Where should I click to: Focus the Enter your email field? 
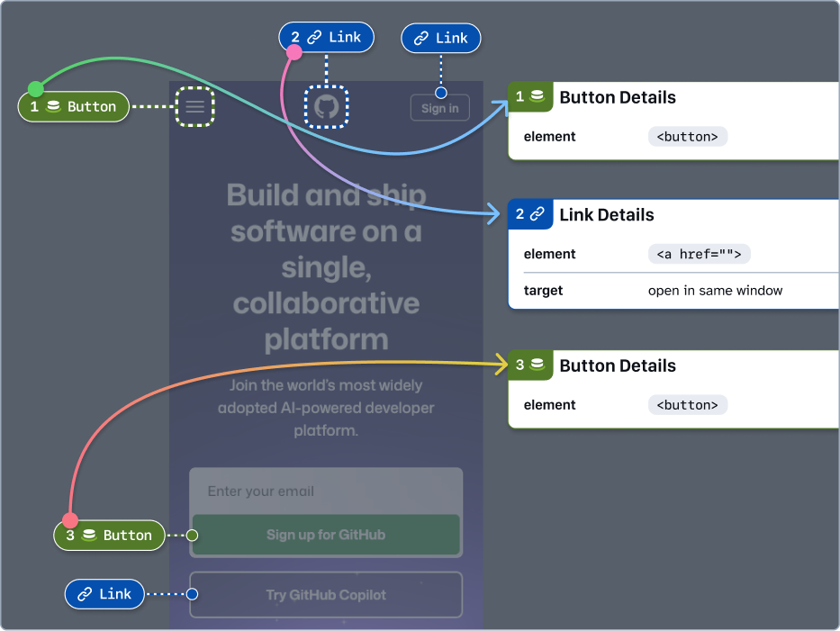coord(326,491)
